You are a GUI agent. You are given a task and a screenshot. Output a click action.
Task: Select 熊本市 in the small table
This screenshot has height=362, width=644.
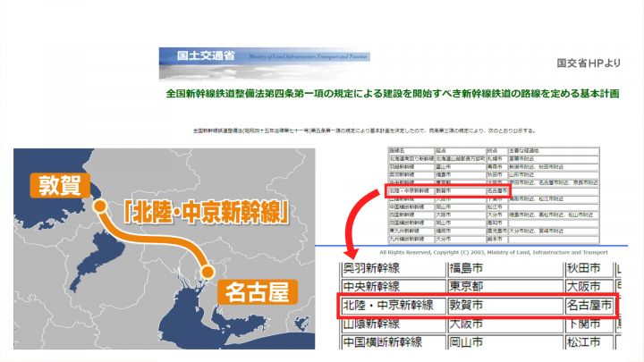pyautogui.click(x=497, y=239)
